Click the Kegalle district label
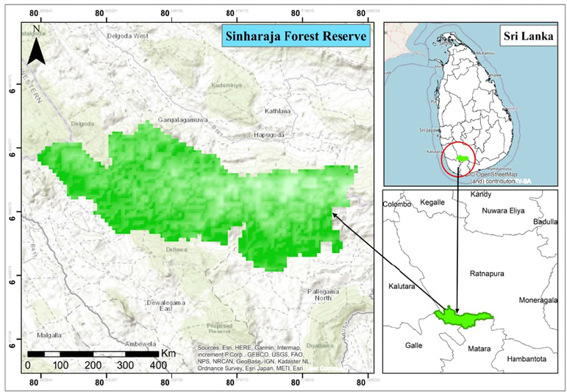 [x=432, y=202]
